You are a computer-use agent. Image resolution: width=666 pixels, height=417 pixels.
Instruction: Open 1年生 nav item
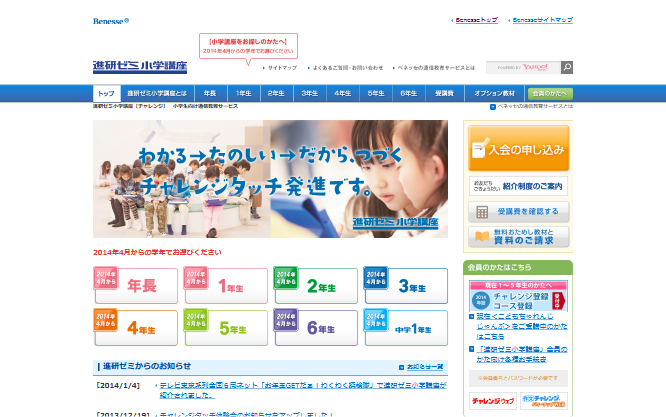pos(243,93)
